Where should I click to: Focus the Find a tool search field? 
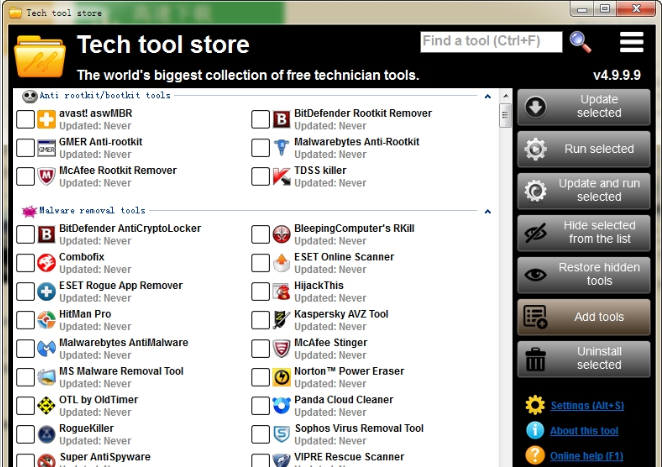490,42
